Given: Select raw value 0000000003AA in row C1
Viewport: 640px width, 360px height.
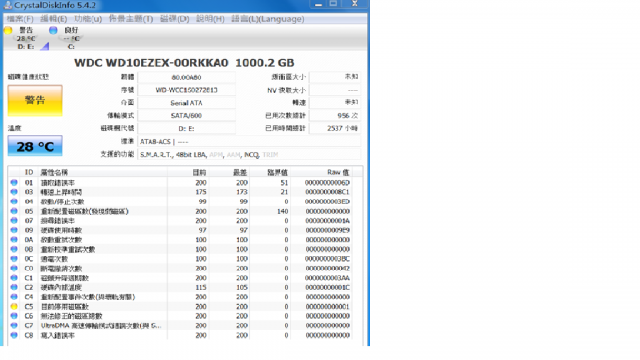Looking at the screenshot, I should point(327,278).
